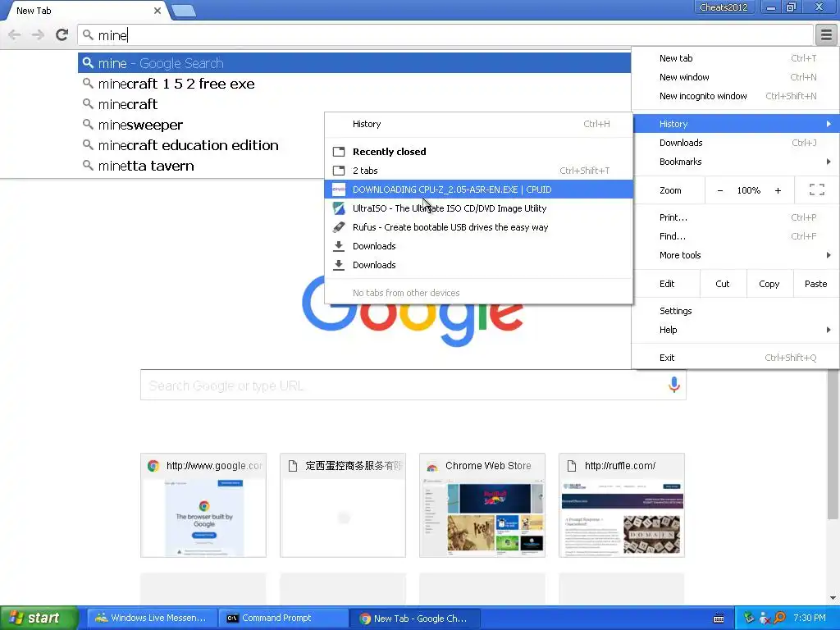840x630 pixels.
Task: Open the History Ctrl+H entry in the submenu
Action: (478, 124)
